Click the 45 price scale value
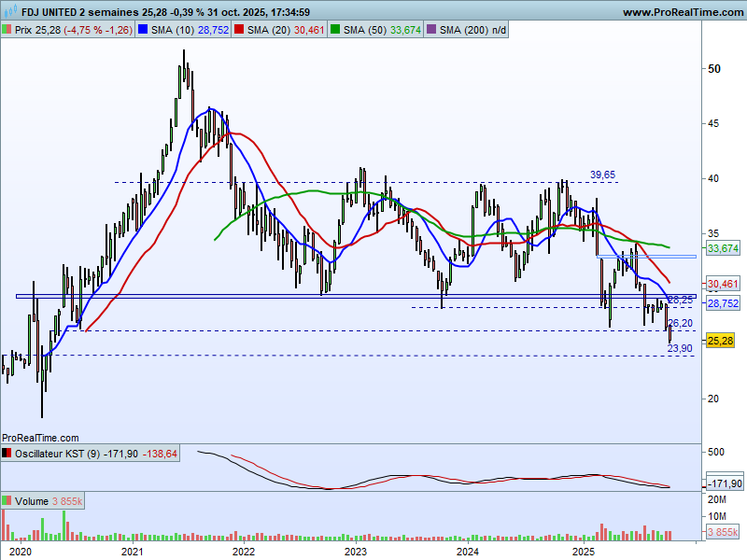 (x=713, y=124)
